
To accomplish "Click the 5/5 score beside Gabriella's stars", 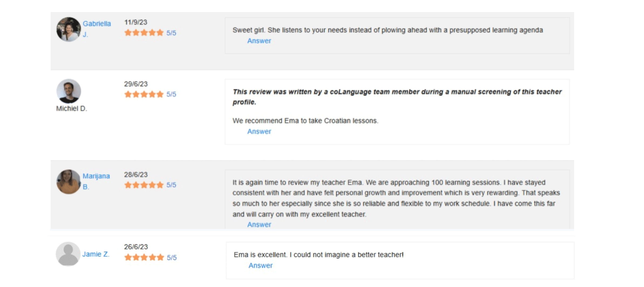I will point(171,33).
